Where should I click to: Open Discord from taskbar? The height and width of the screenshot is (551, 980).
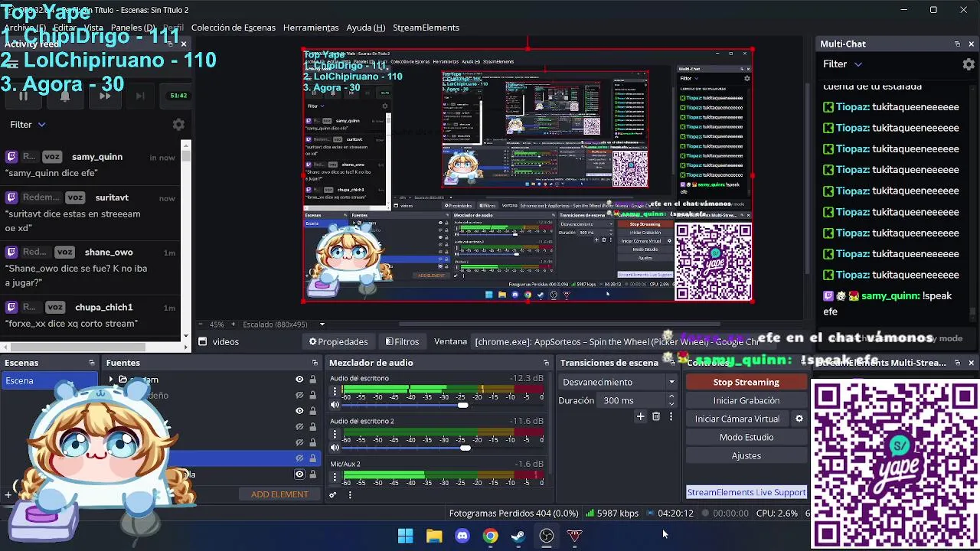[x=462, y=536]
